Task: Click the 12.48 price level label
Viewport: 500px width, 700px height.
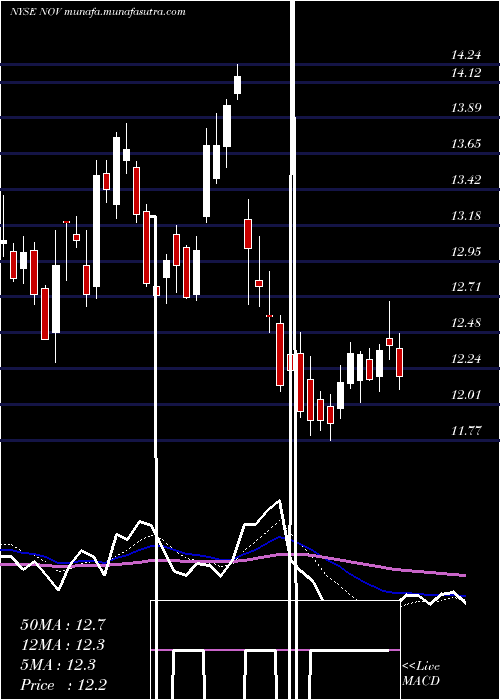Action: pyautogui.click(x=466, y=323)
